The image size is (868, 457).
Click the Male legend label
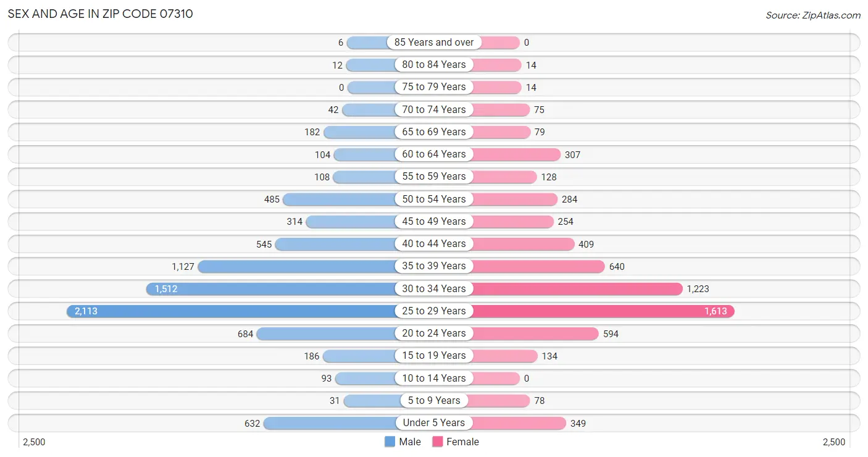coord(410,442)
